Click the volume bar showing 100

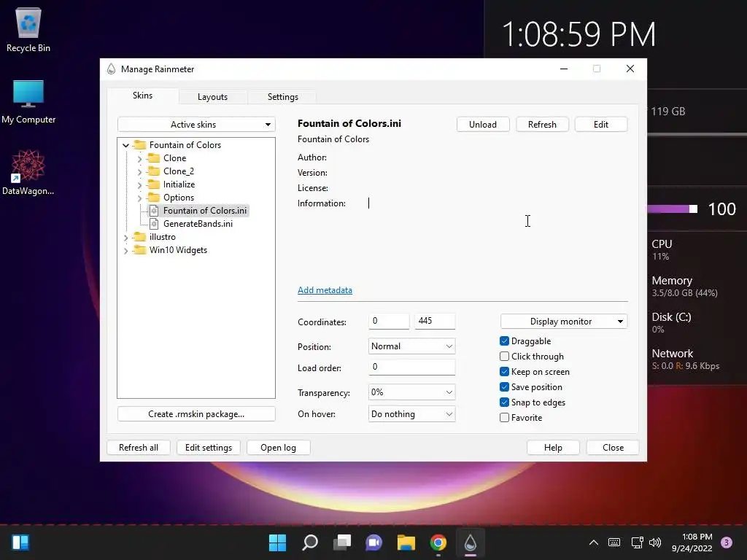pos(672,209)
